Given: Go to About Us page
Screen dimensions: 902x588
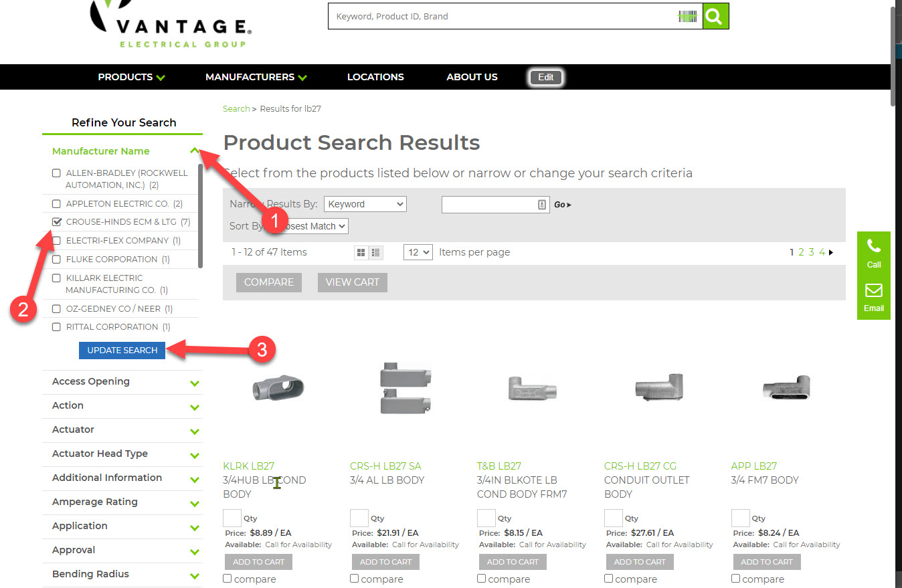Looking at the screenshot, I should pos(472,77).
